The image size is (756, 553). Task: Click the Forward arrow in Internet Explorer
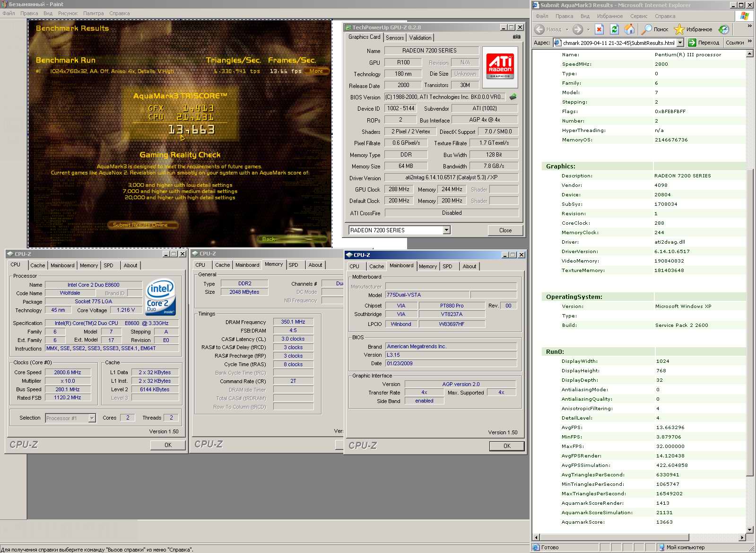[x=577, y=29]
